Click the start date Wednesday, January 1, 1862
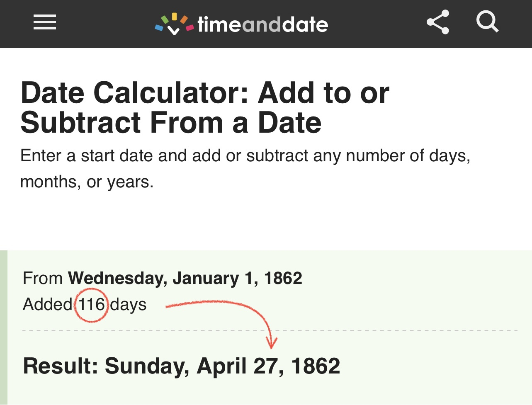This screenshot has width=532, height=405. pos(185,278)
